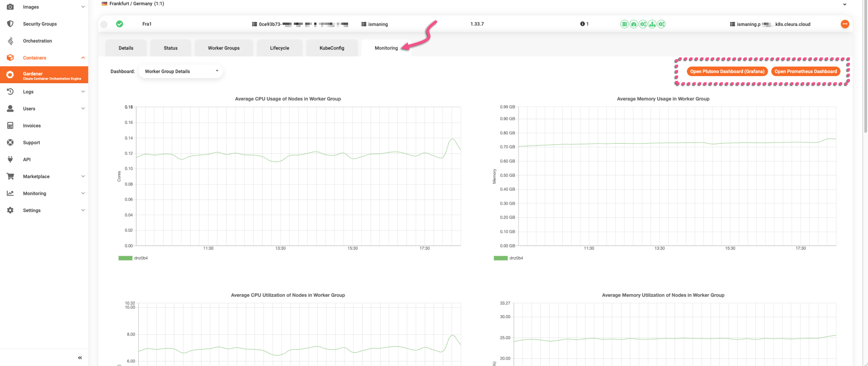Select the Monitoring tab in cluster view
Image resolution: width=868 pixels, height=366 pixels.
[386, 48]
